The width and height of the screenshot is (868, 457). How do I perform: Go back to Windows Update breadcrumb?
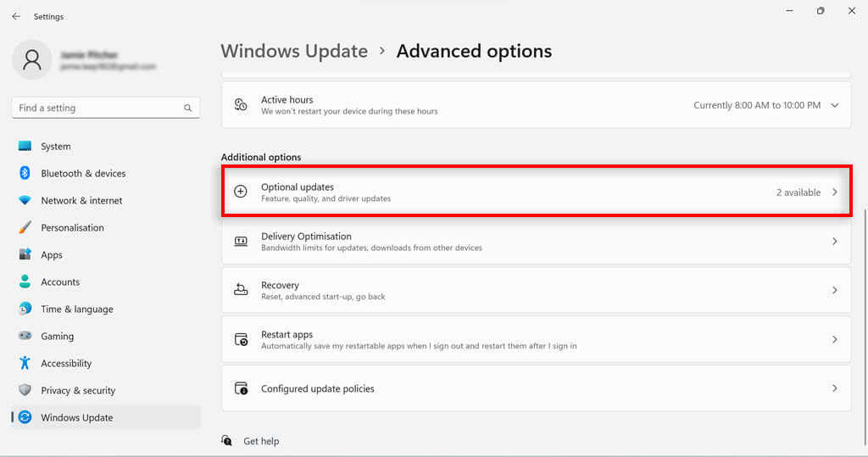294,52
